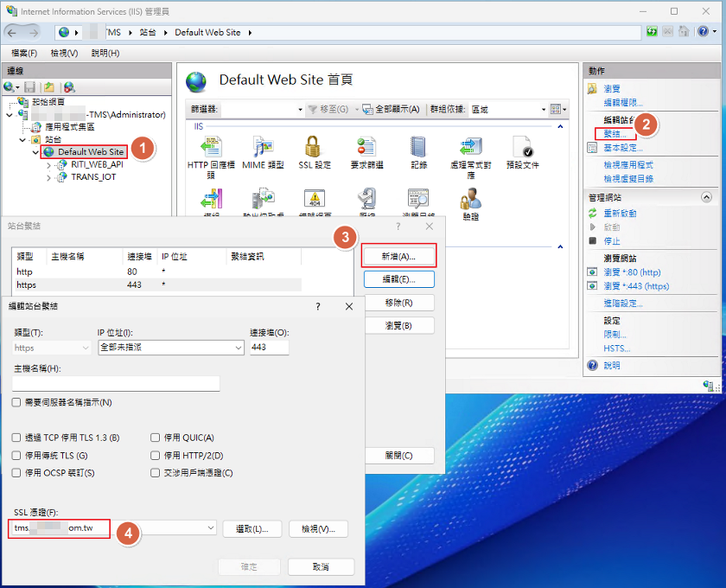Open the HTTP response headers feature
The width and height of the screenshot is (726, 588).
tap(211, 157)
